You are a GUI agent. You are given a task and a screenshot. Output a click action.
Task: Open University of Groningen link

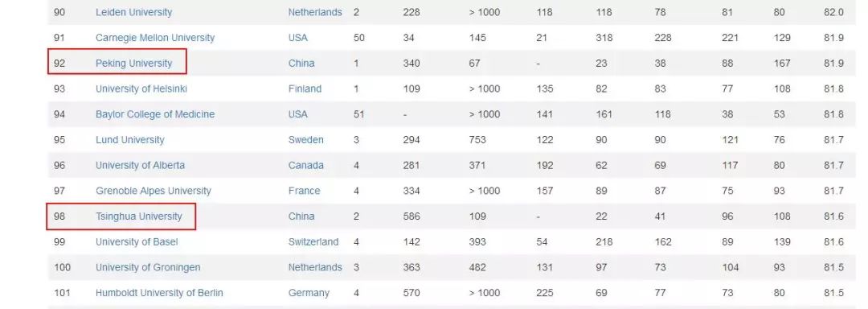click(x=148, y=267)
